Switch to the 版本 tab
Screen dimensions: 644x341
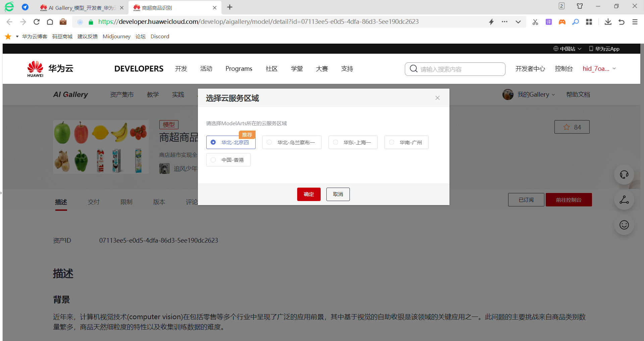(x=159, y=202)
